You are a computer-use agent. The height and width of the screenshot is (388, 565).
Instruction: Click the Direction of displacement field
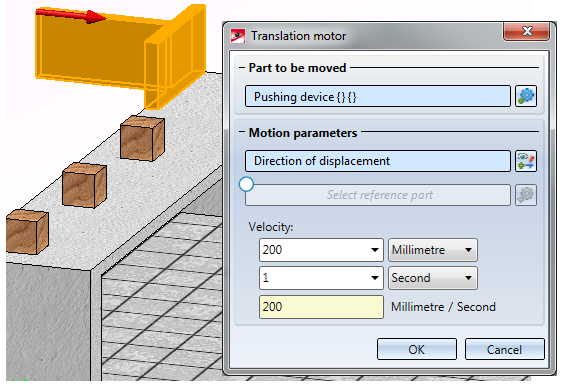click(378, 161)
